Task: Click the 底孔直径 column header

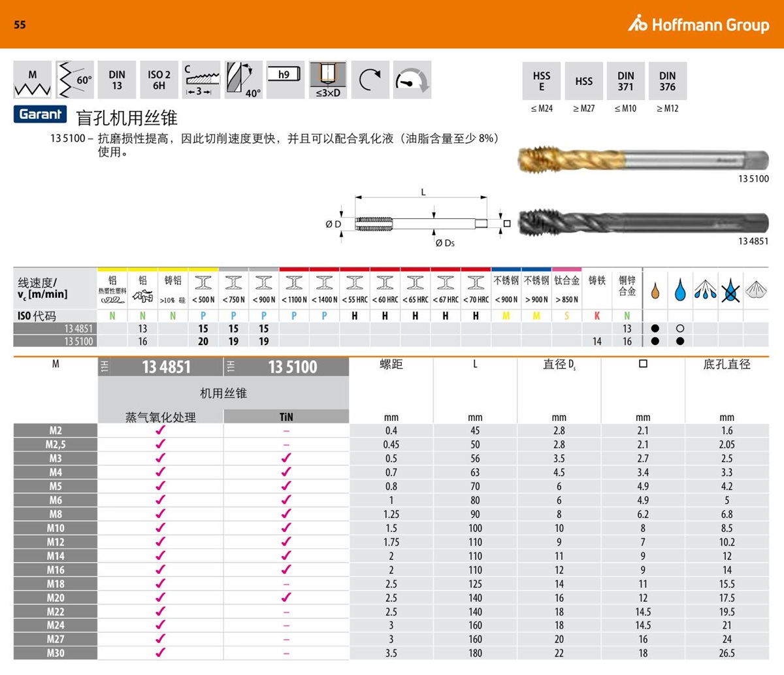Action: click(x=727, y=365)
